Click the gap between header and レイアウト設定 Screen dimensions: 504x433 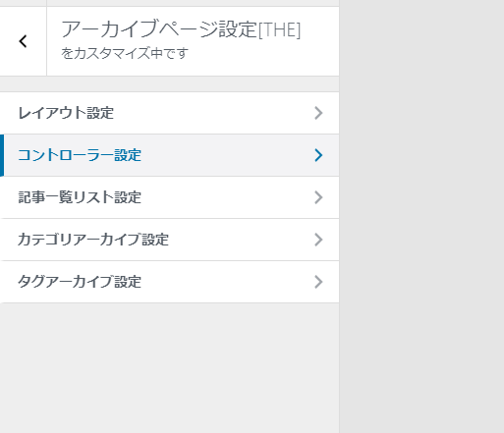169,84
